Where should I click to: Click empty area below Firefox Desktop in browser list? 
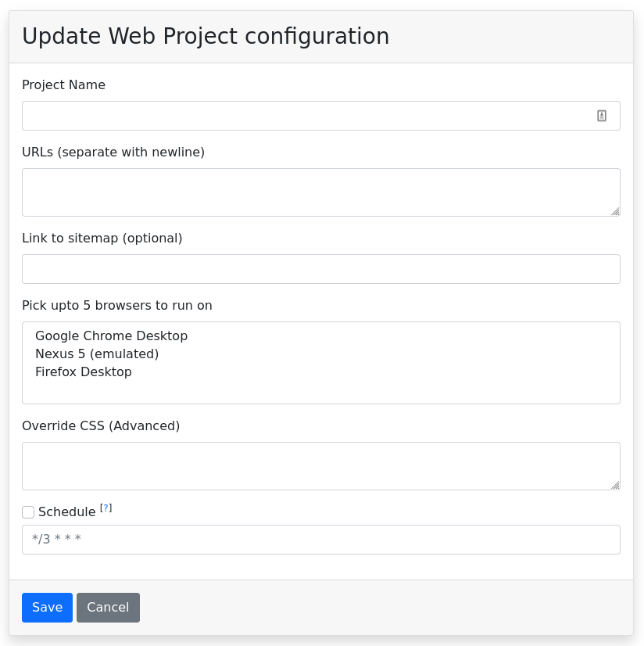pyautogui.click(x=320, y=391)
